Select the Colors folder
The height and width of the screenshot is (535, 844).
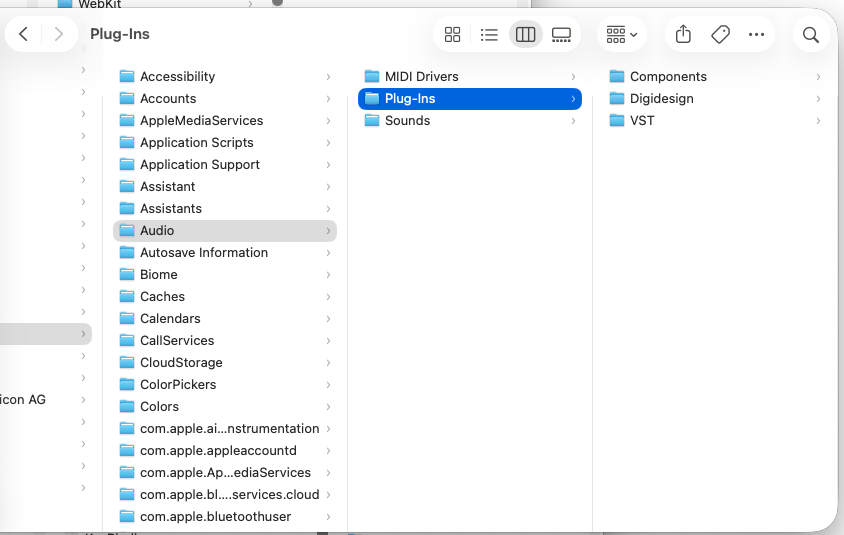pos(224,407)
